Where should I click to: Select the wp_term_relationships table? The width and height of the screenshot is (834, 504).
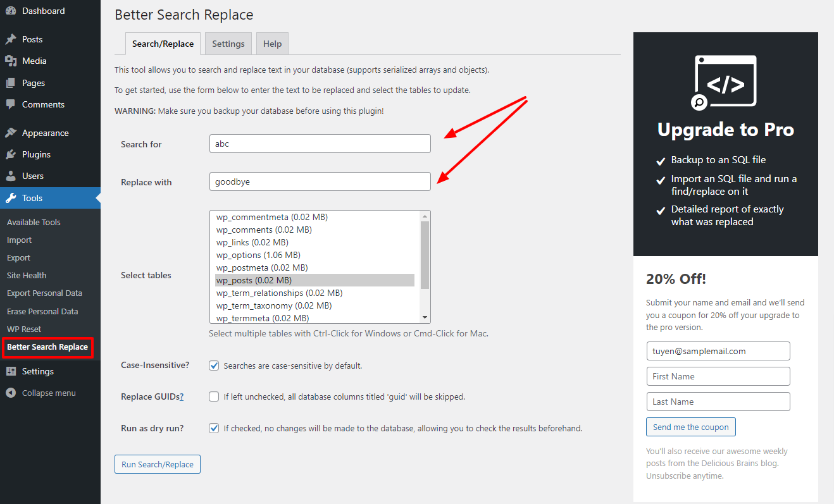pyautogui.click(x=314, y=293)
